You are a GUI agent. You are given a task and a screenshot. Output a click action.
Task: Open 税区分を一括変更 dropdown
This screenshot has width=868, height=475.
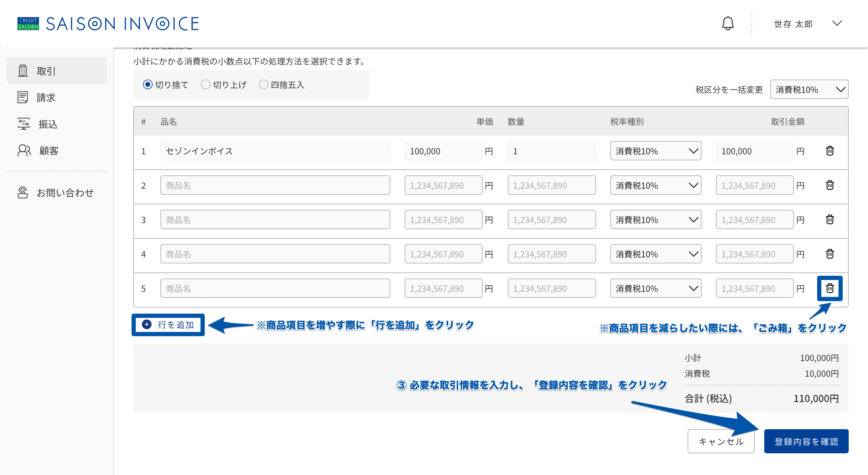tap(809, 90)
